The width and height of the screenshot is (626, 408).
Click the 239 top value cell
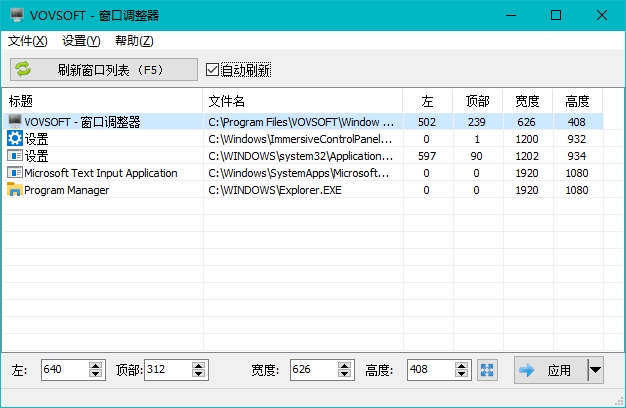pos(477,122)
